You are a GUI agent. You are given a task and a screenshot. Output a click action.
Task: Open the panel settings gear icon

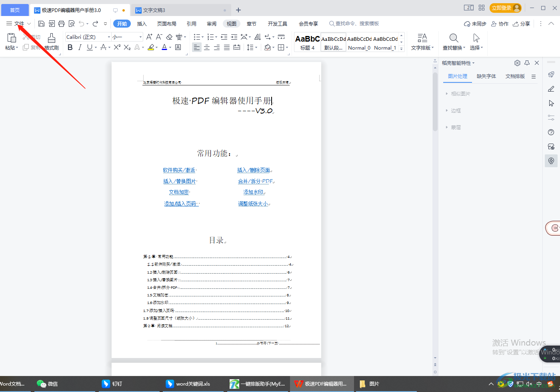pos(517,63)
